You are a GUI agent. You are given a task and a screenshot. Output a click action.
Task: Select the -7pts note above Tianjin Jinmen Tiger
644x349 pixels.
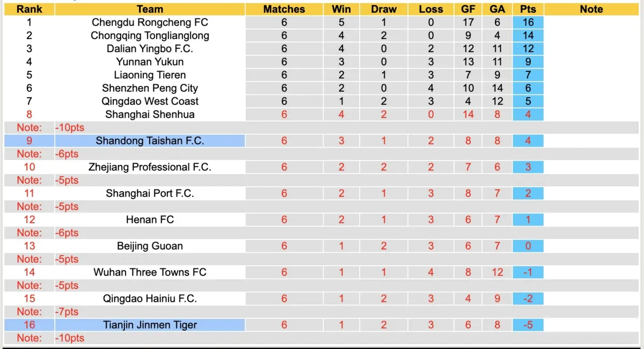67,312
